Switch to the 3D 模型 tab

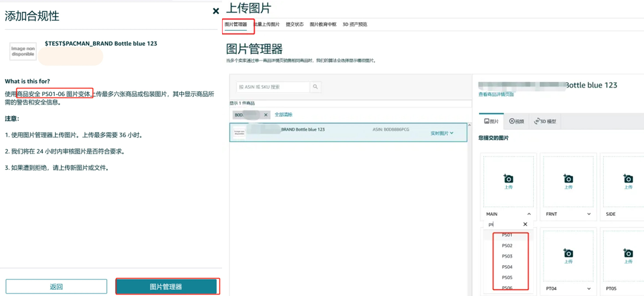pos(545,121)
